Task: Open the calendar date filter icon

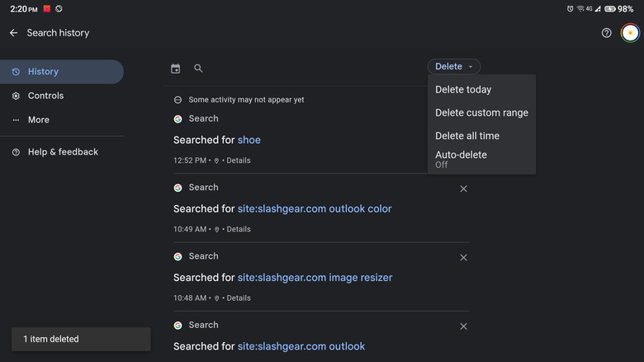Action: pos(175,69)
